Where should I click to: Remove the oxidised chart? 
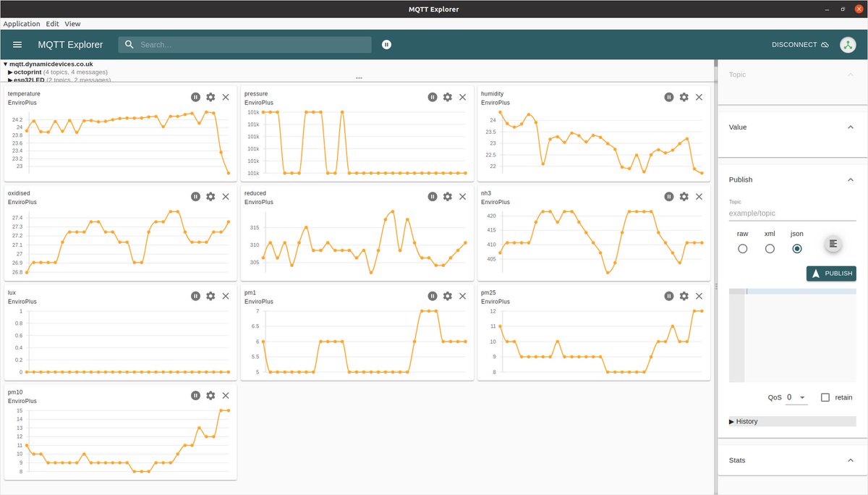click(x=226, y=196)
